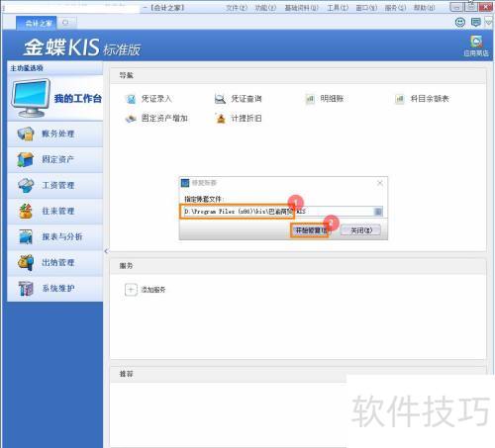Viewport: 495px width, 448px height.
Task: Open the 窗口 menu
Action: click(366, 7)
